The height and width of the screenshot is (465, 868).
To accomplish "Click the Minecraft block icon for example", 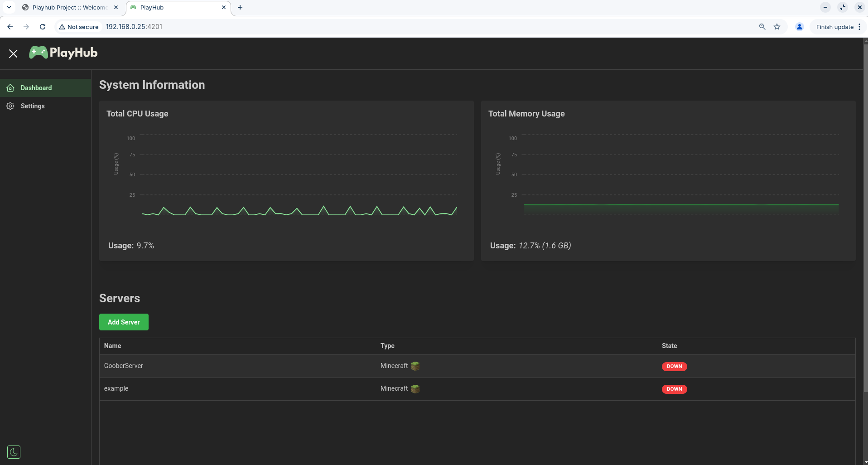I will pos(415,389).
